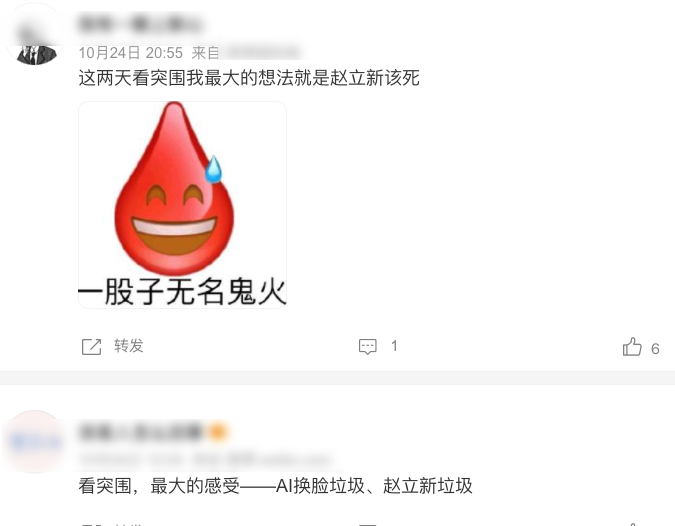Click the blurred source link after 来自
This screenshot has height=526, width=675.
[x=263, y=53]
